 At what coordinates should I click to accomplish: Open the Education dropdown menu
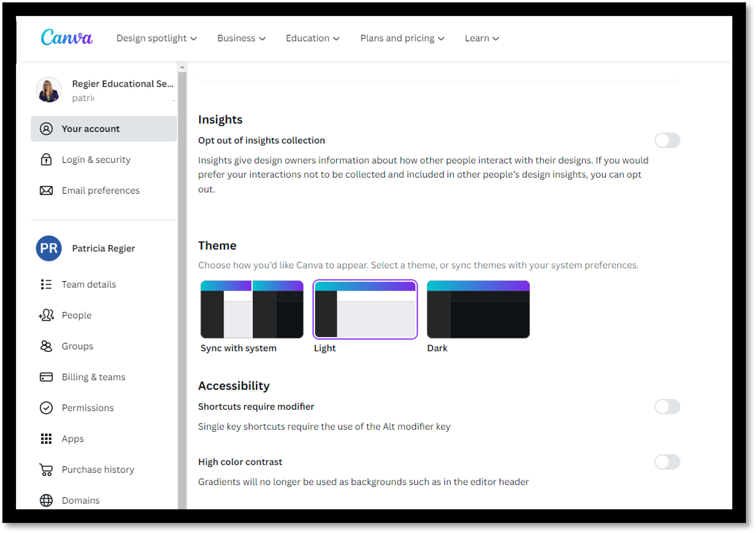click(x=313, y=38)
